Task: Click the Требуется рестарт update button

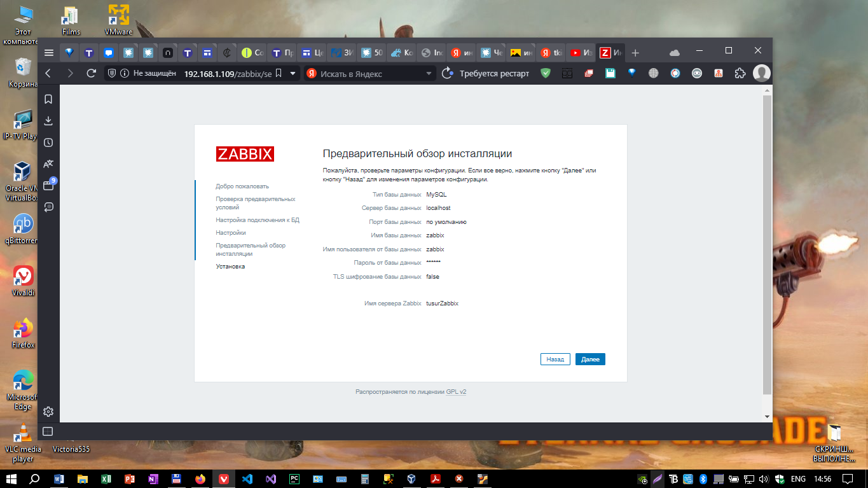Action: tap(486, 73)
